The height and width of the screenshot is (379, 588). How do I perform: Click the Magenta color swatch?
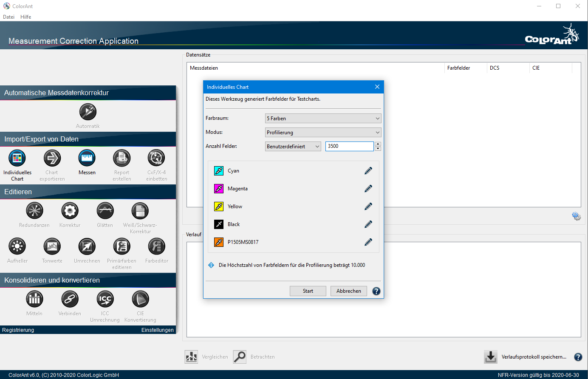pyautogui.click(x=219, y=189)
